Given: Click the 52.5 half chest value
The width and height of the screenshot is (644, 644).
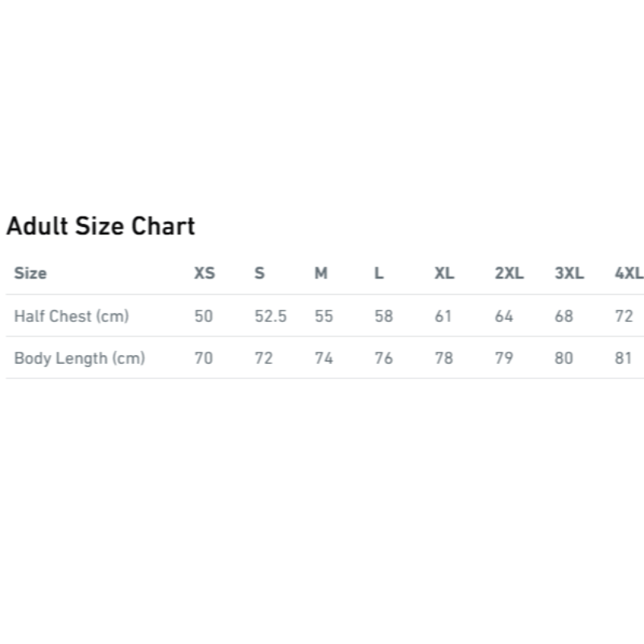Looking at the screenshot, I should [x=270, y=316].
